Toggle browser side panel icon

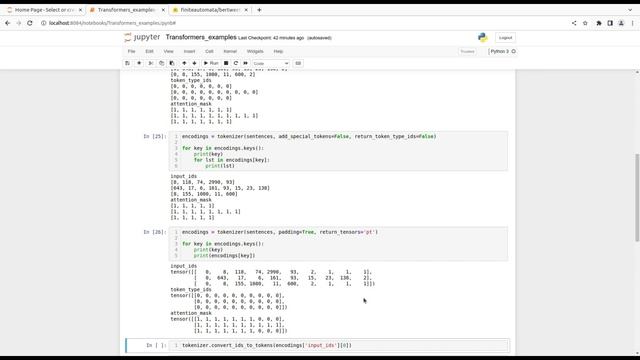point(610,23)
